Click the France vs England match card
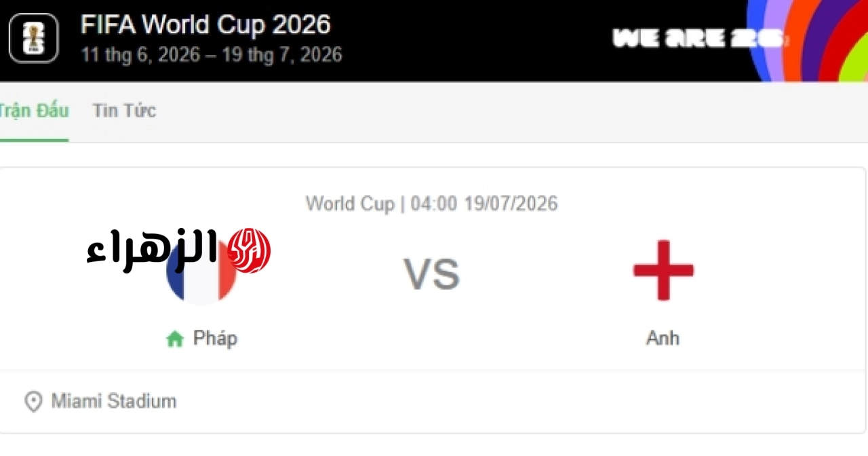The image size is (868, 456). pyautogui.click(x=433, y=301)
